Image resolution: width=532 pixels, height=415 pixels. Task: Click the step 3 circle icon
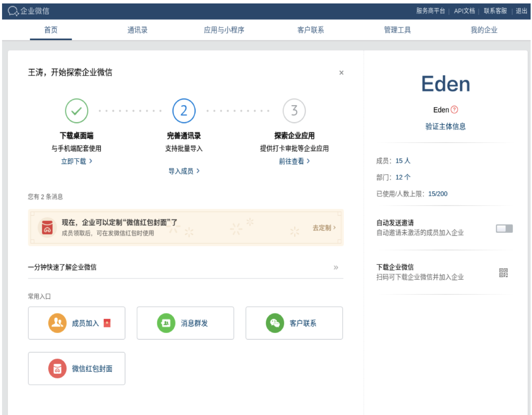(294, 111)
